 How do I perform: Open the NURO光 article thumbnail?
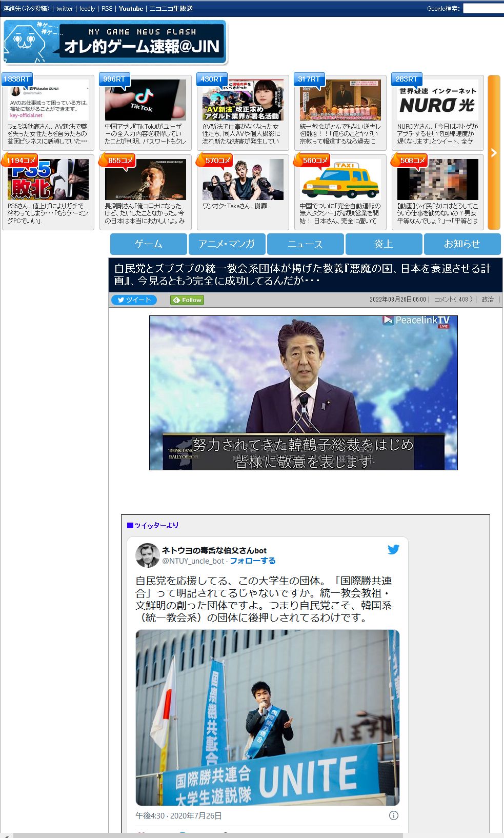point(437,100)
